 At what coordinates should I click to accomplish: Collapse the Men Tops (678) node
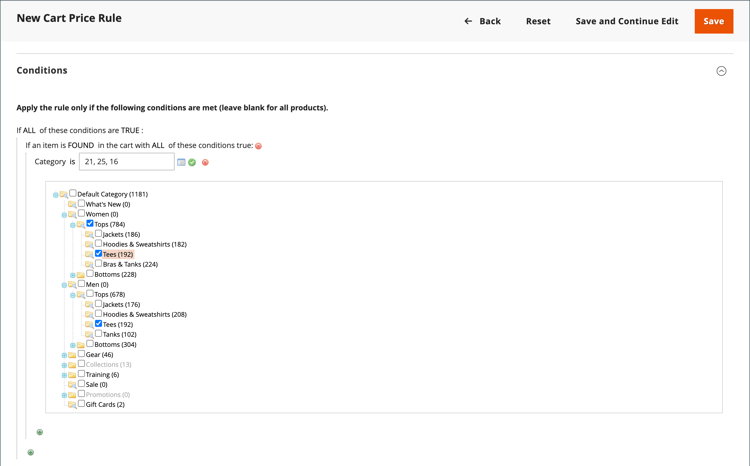pos(73,295)
